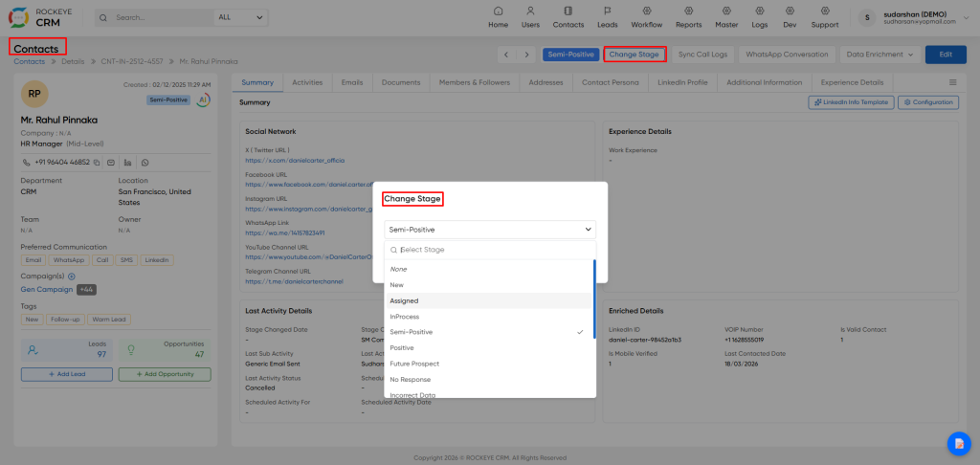Open the Logs navigation icon
The width and height of the screenshot is (980, 465).
coord(759,11)
